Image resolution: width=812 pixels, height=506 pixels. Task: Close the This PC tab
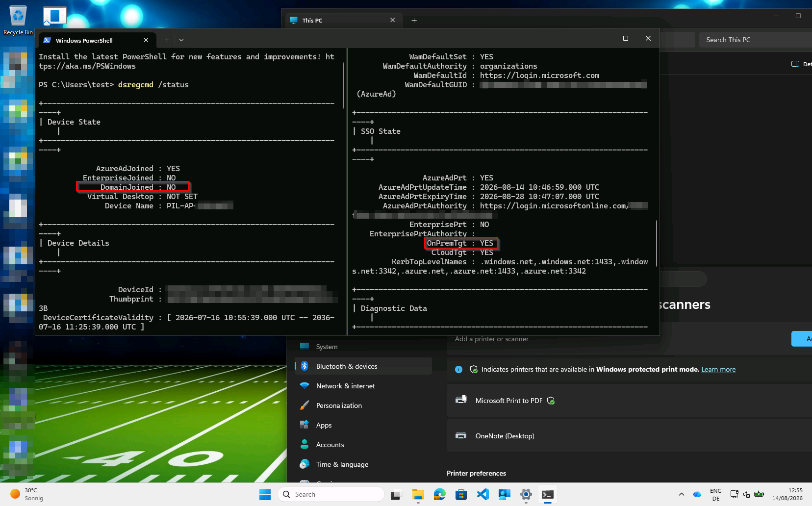(392, 20)
